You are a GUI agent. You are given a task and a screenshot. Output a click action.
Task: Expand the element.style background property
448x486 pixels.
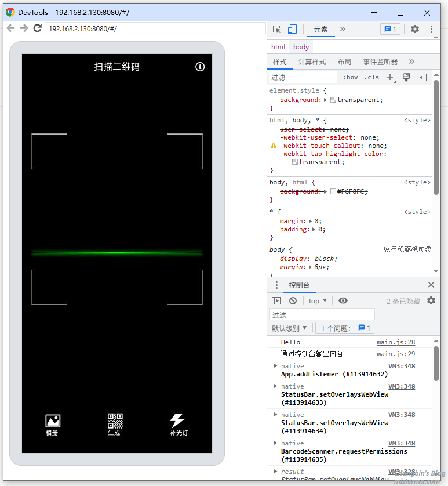tap(325, 100)
